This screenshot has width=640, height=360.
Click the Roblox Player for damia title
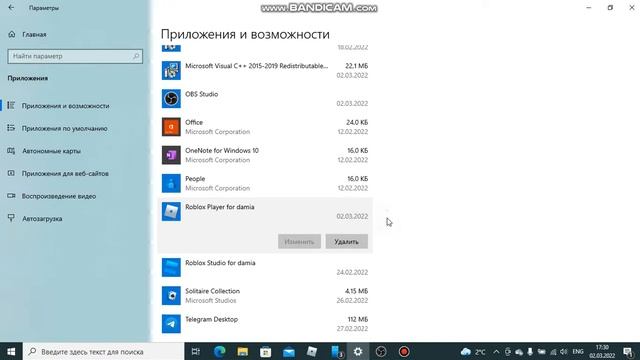coord(220,207)
